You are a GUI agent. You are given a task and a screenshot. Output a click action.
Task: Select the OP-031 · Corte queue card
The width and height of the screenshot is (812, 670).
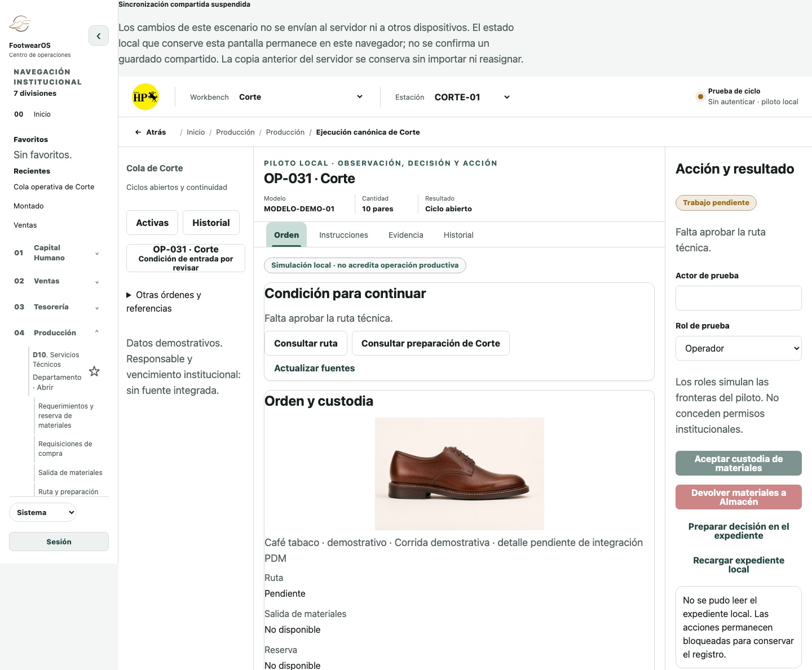(186, 258)
